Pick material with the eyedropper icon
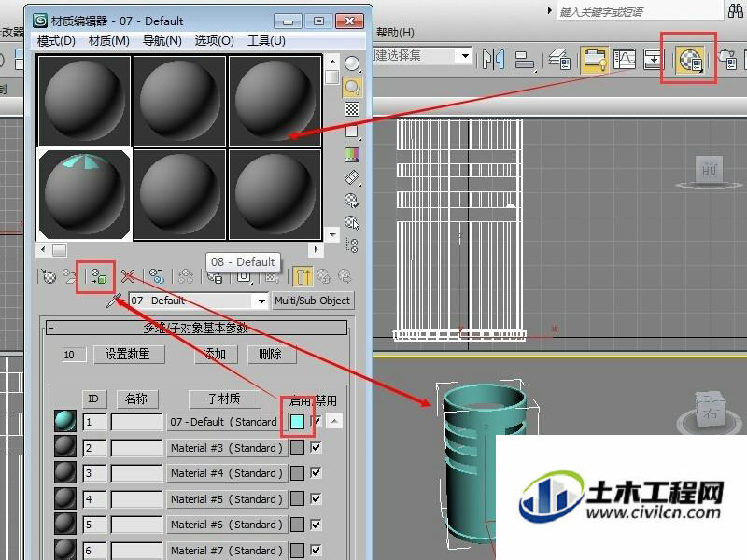The height and width of the screenshot is (560, 747). pos(114,301)
